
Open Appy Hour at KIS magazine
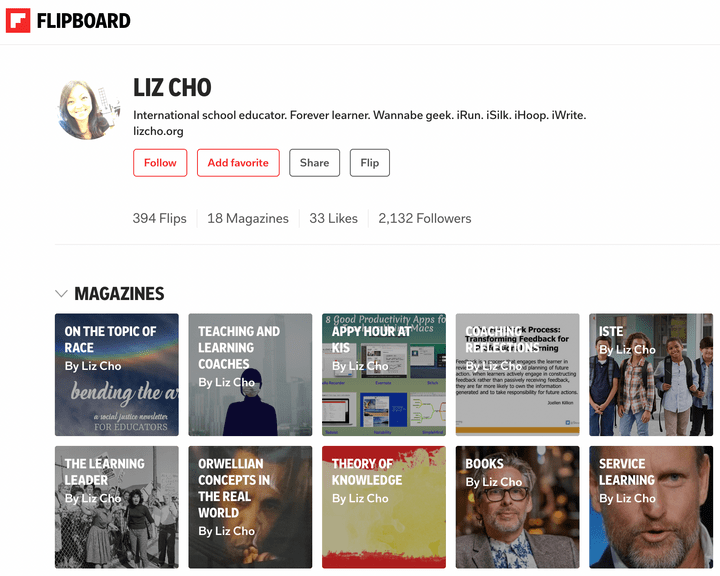384,375
